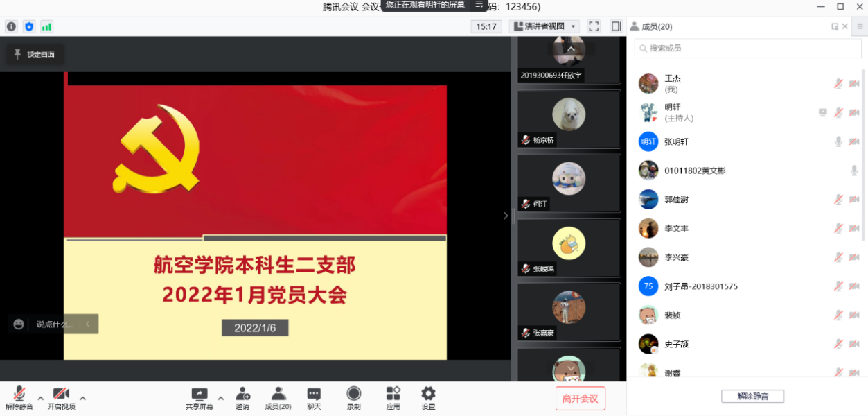Check the green network signal icon
Image resolution: width=868 pixels, height=416 pixels.
46,26
